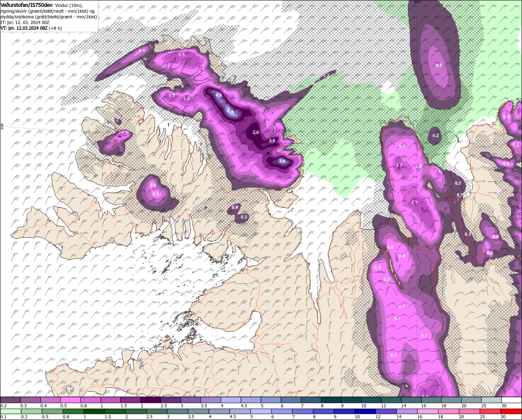Select the green-row 14 lavender swatch
The width and height of the screenshot is (522, 420).
(407, 411)
